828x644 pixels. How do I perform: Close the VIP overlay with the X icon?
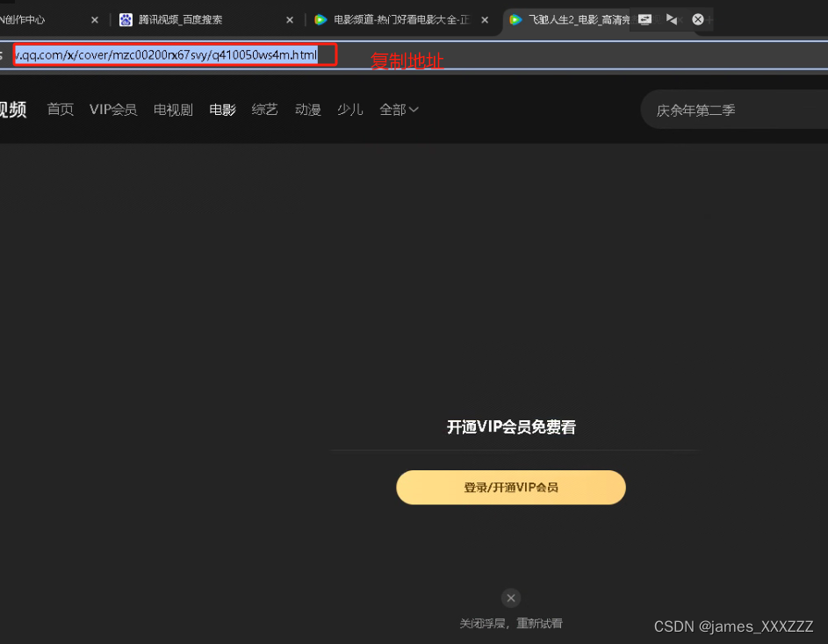click(511, 598)
